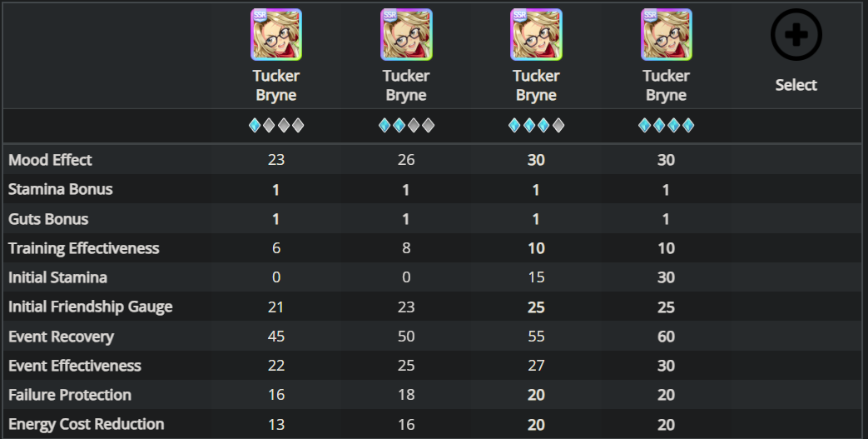Click the third Tucker Bryne SSR card icon

[537, 34]
